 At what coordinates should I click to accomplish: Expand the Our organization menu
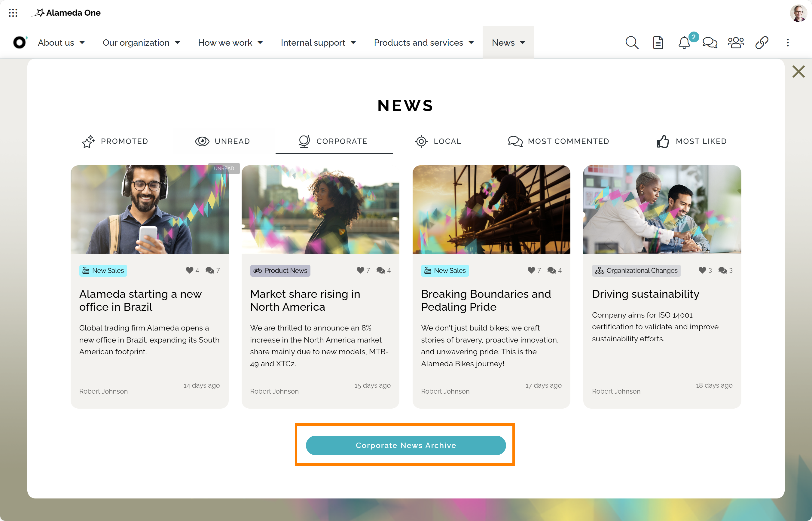141,43
